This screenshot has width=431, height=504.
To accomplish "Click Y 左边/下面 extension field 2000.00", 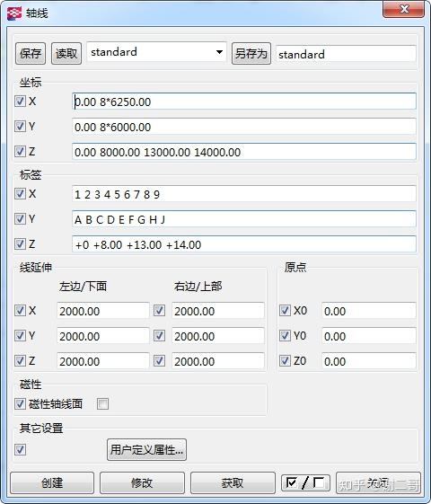I will point(103,336).
